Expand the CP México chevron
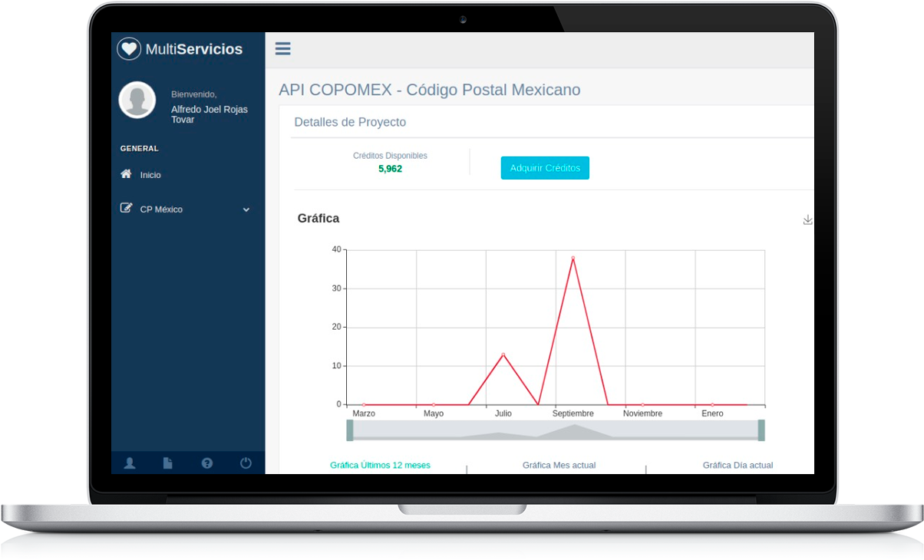Image resolution: width=924 pixels, height=560 pixels. click(x=246, y=209)
